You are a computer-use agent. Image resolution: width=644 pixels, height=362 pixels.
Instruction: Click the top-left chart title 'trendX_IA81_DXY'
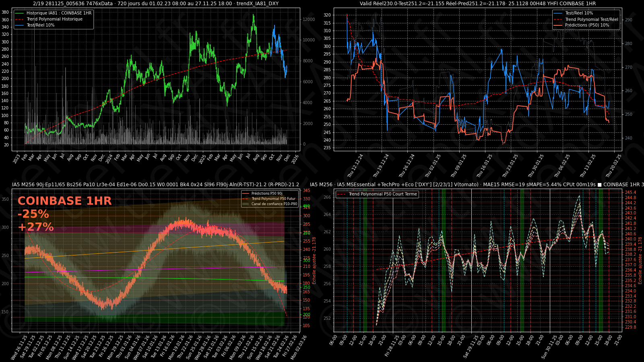257,4
